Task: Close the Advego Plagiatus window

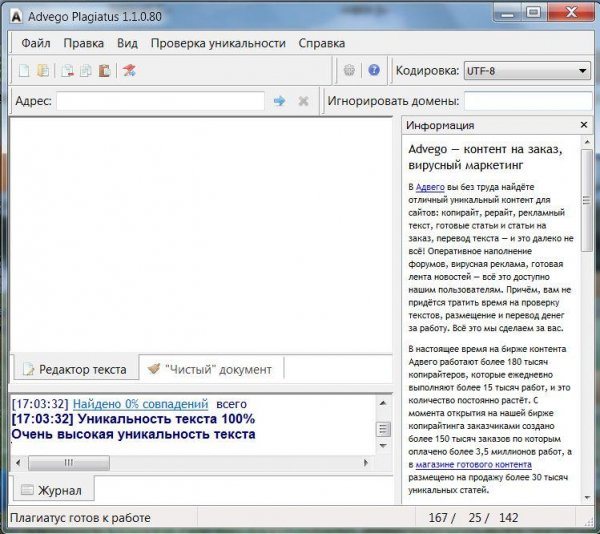Action: [x=571, y=13]
